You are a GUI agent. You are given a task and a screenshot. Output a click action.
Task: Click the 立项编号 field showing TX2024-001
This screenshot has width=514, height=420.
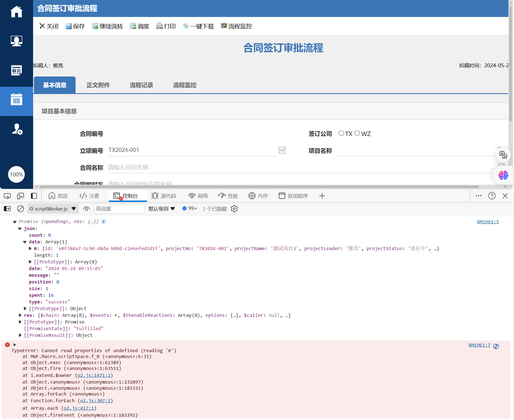[192, 150]
